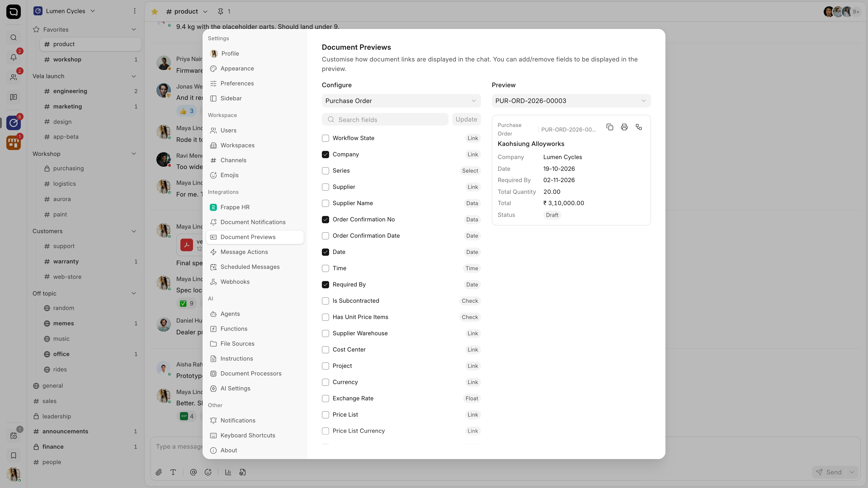Open the link icon in preview card
The image size is (868, 488).
639,127
